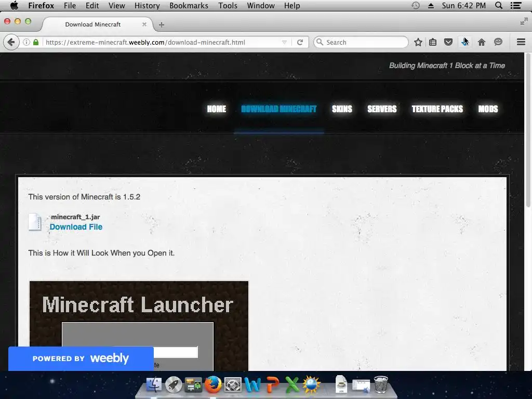Open the Window menu
Screen dimensions: 532x399
tap(261, 6)
